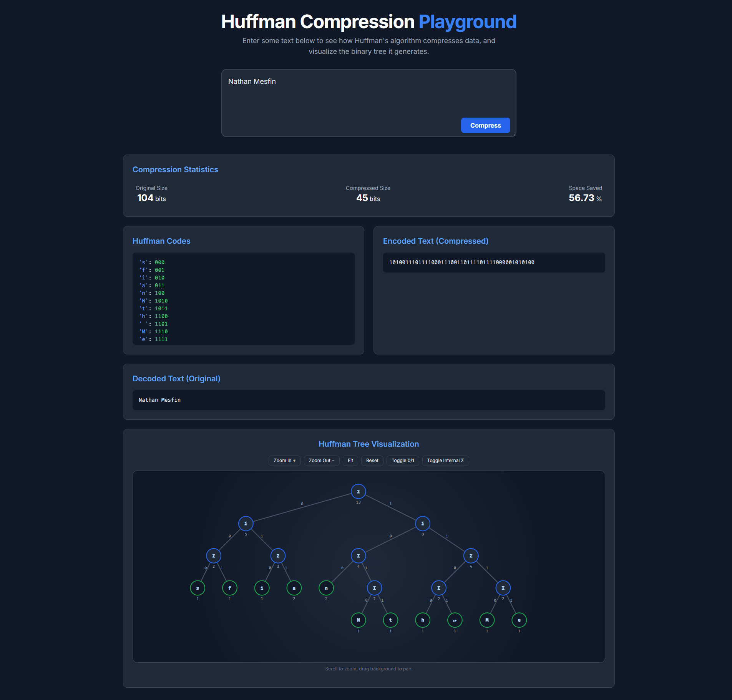
Task: Select the 'N' leaf node in the tree
Action: tap(358, 620)
